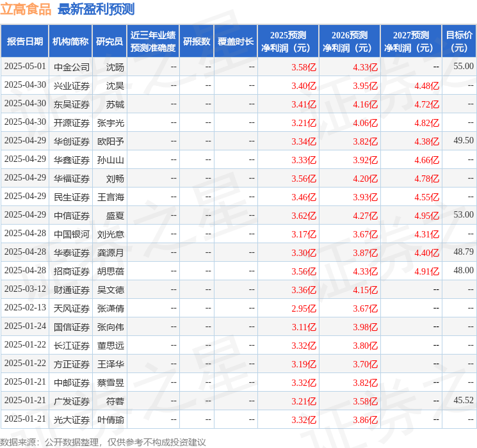Select the 华鑫证券 institution cell
Screen dimensions: 477x448
point(72,160)
